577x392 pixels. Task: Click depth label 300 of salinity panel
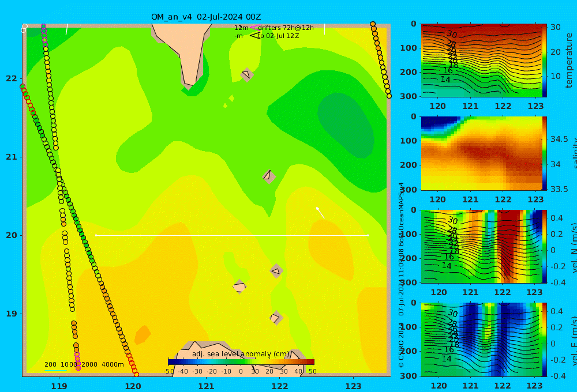[408, 190]
